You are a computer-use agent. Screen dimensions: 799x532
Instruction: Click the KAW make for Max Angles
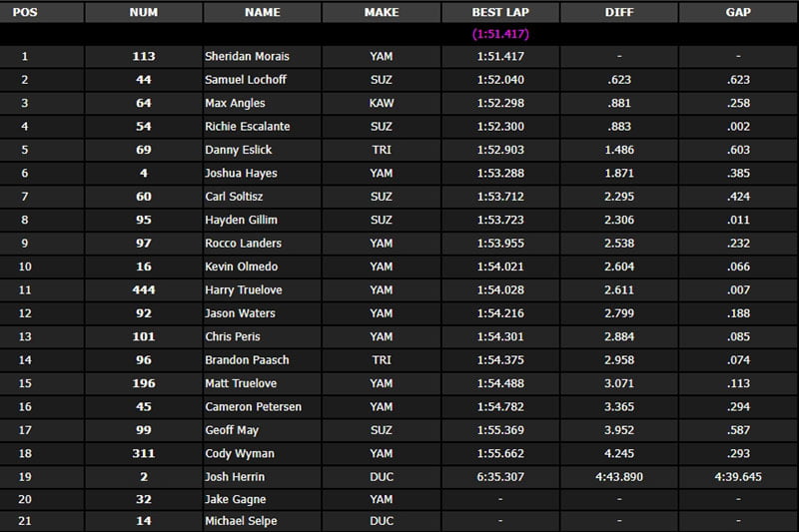tap(381, 103)
